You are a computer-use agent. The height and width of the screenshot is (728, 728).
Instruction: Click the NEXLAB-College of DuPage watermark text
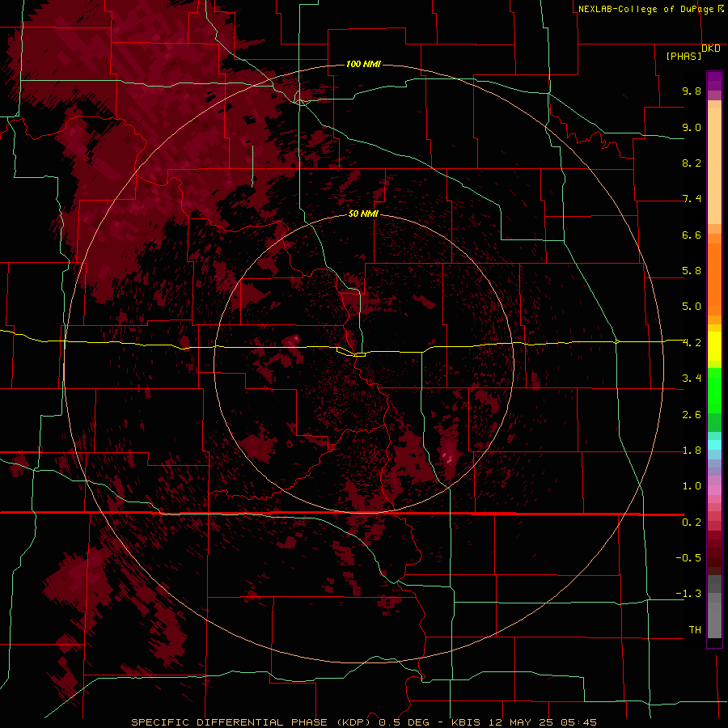pos(650,9)
